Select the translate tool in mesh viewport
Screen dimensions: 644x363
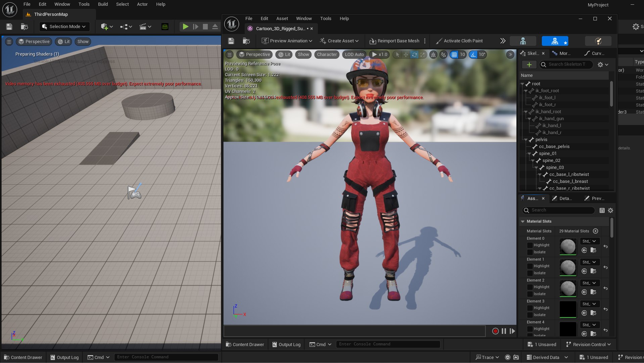[406, 54]
